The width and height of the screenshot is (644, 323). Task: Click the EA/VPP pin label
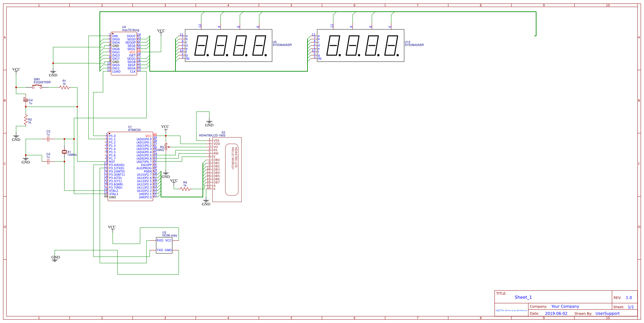tap(146, 165)
